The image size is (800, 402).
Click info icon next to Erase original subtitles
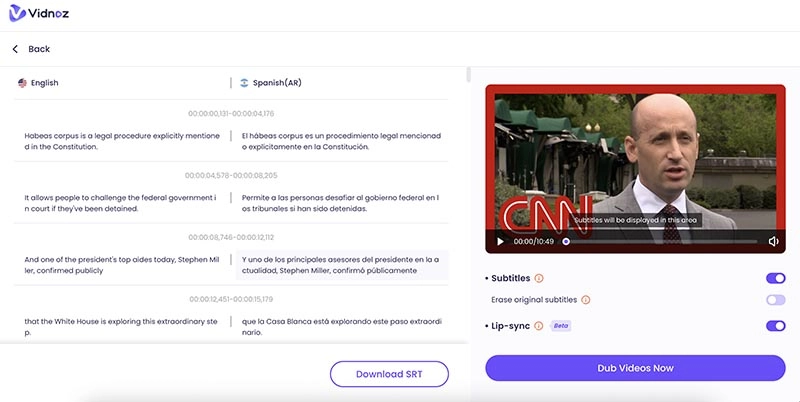click(586, 300)
